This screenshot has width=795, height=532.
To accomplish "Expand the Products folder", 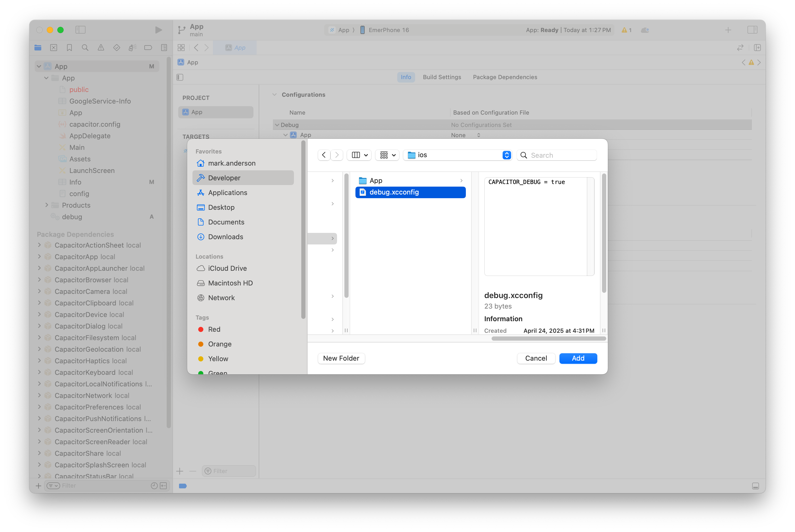I will point(47,205).
